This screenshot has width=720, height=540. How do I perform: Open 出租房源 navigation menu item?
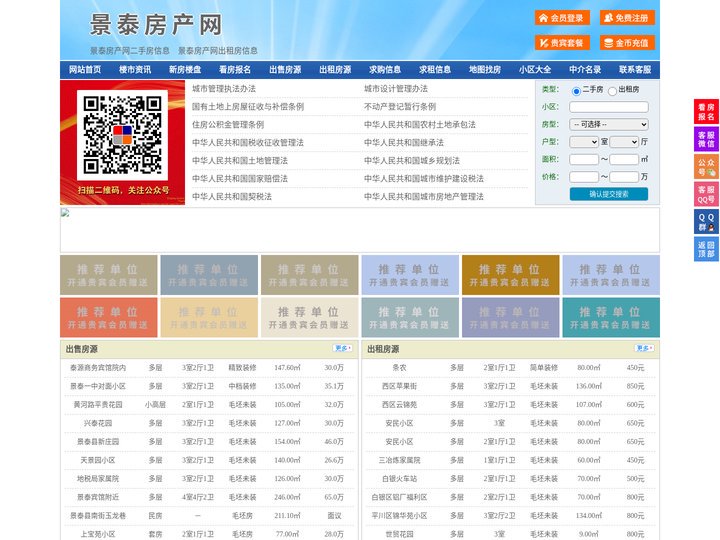tap(335, 70)
